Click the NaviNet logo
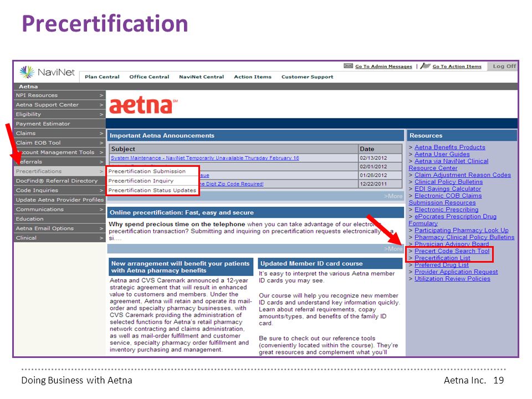532x399 pixels. click(x=47, y=72)
